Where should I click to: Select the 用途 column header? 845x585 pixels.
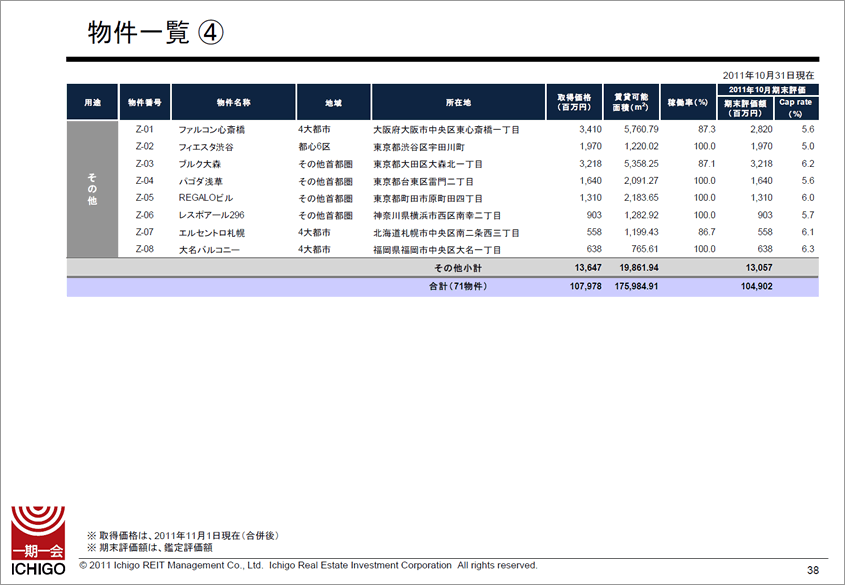92,102
